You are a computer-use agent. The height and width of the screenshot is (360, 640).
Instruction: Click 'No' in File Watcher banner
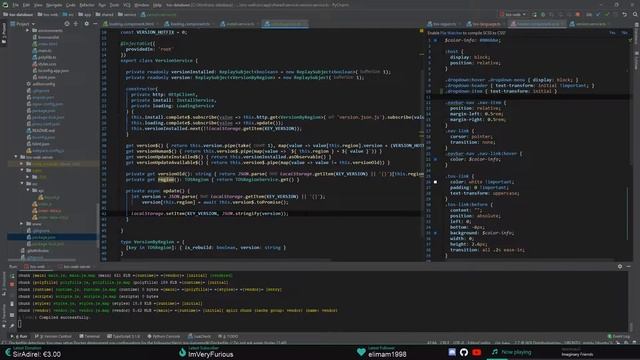pos(624,33)
